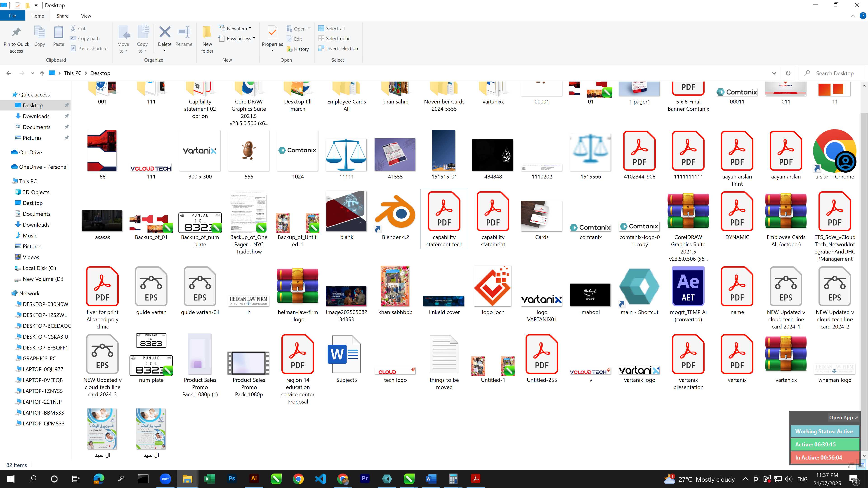Select New Volume (D:) in sidebar
The height and width of the screenshot is (488, 868).
(43, 279)
